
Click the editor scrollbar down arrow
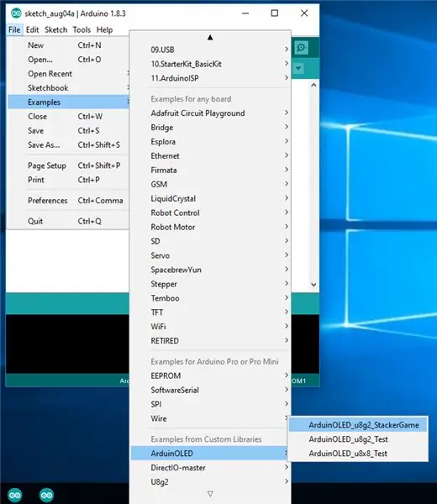[313, 285]
